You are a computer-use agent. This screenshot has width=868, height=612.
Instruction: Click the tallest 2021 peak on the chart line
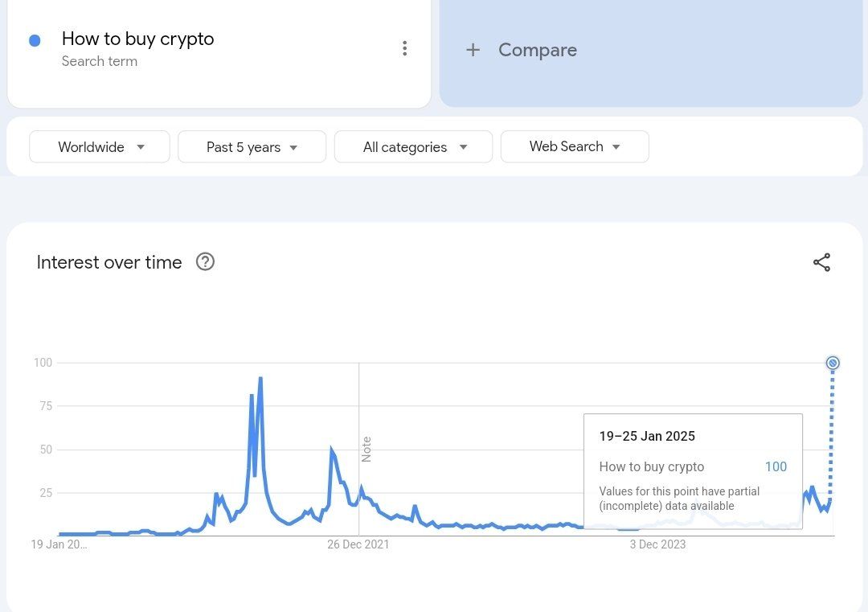(260, 379)
